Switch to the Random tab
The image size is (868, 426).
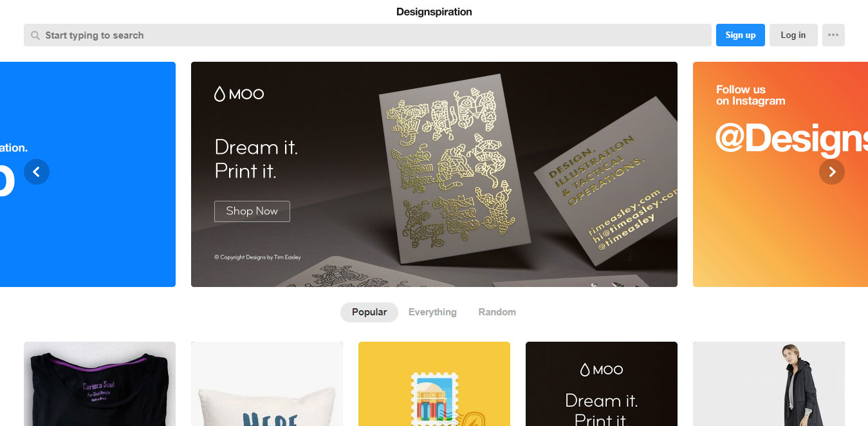(497, 312)
